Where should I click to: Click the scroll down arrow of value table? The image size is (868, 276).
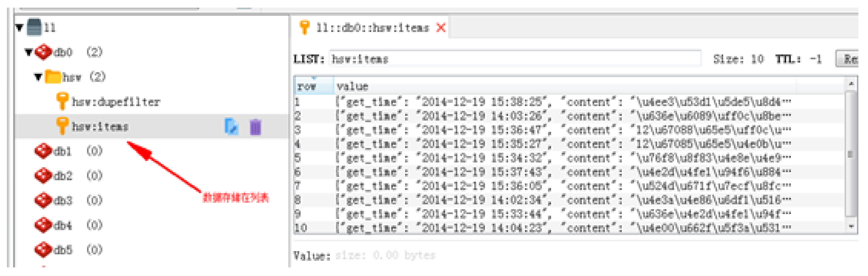coord(851,226)
